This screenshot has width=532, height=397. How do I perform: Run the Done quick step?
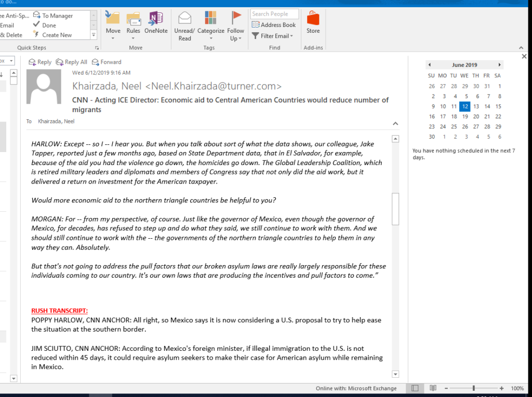[45, 25]
